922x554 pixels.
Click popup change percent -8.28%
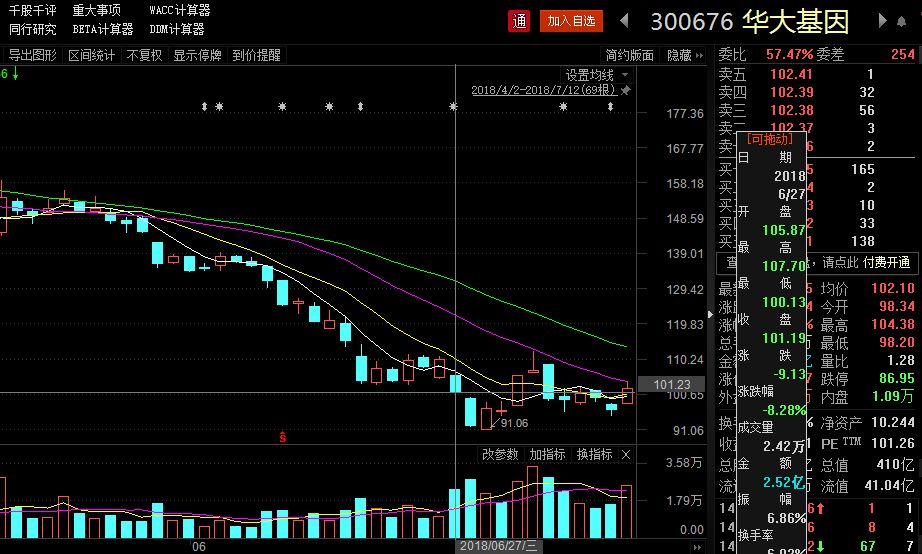click(784, 411)
